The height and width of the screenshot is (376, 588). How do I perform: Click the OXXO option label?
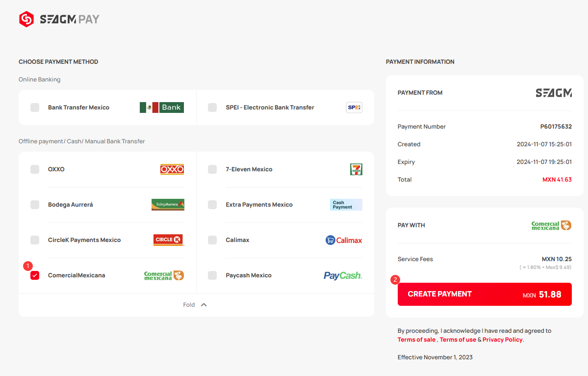click(x=56, y=169)
